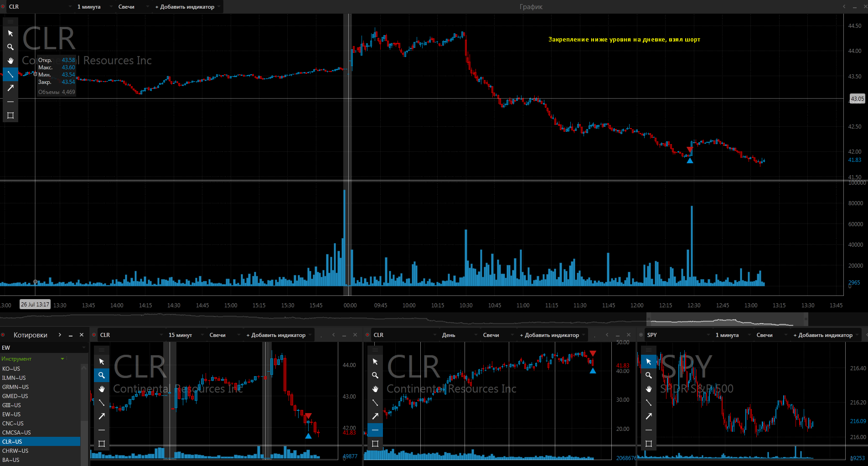Open the SPY symbol dropdown
The height and width of the screenshot is (466, 868).
tap(678, 335)
